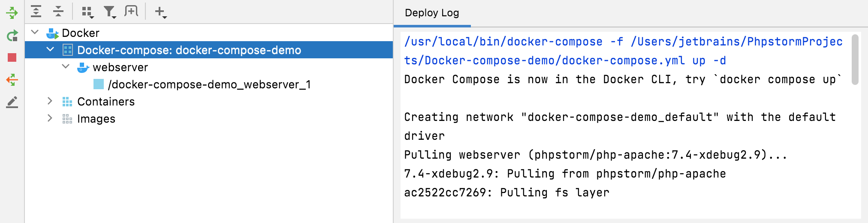Screen dimensions: 868x223
Task: Collapse the Docker root node
Action: 35,32
